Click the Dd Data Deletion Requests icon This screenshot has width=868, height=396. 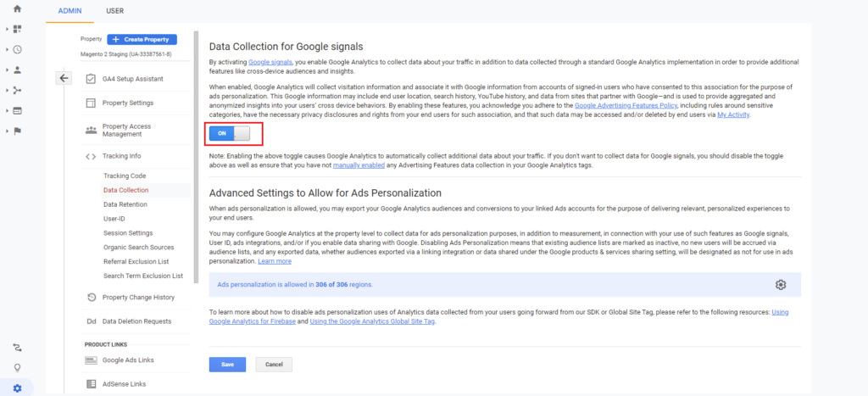click(92, 321)
